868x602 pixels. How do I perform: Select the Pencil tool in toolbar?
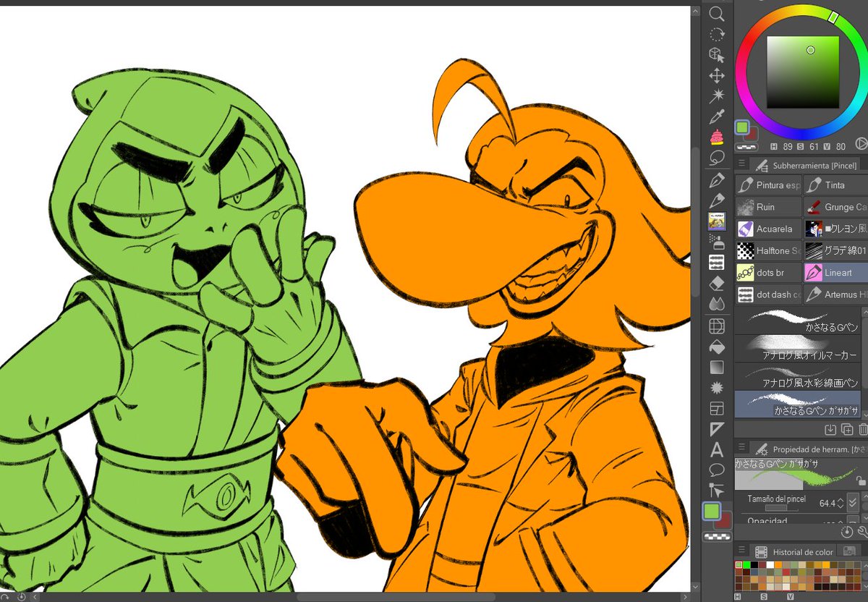[x=717, y=200]
